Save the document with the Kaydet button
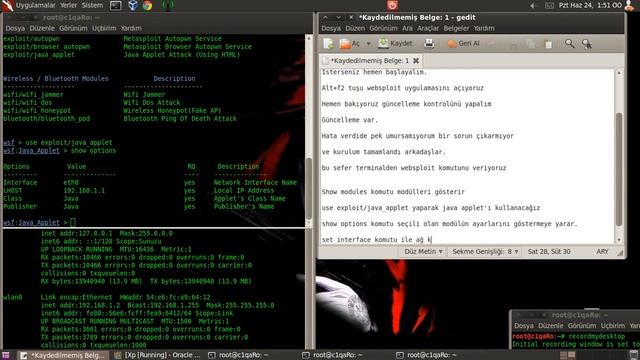The image size is (640, 360). (395, 43)
